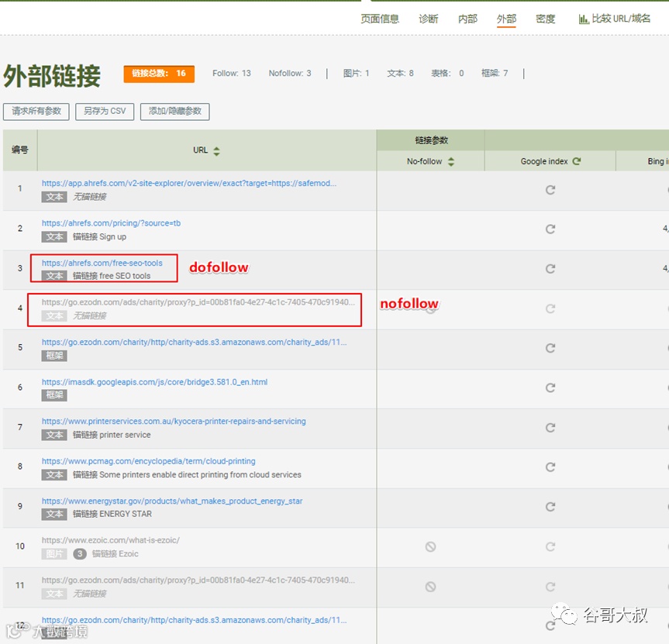Filter by Follow: 13
This screenshot has height=644, width=669.
click(x=232, y=74)
